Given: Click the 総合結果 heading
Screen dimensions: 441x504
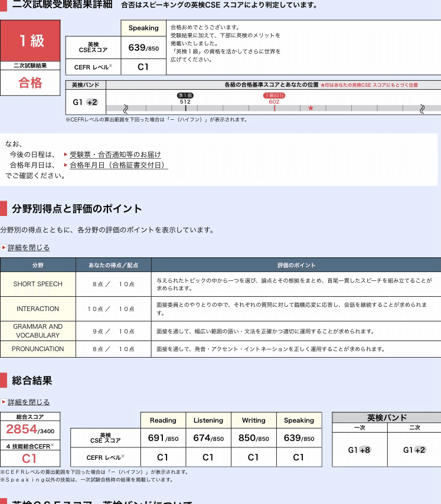Looking at the screenshot, I should 32,381.
